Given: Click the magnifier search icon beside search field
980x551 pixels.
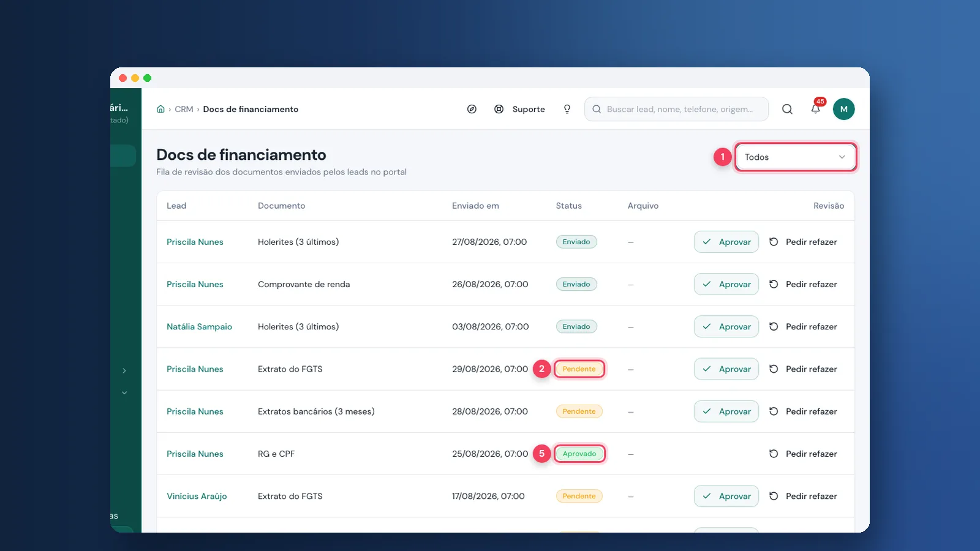Looking at the screenshot, I should pyautogui.click(x=787, y=109).
